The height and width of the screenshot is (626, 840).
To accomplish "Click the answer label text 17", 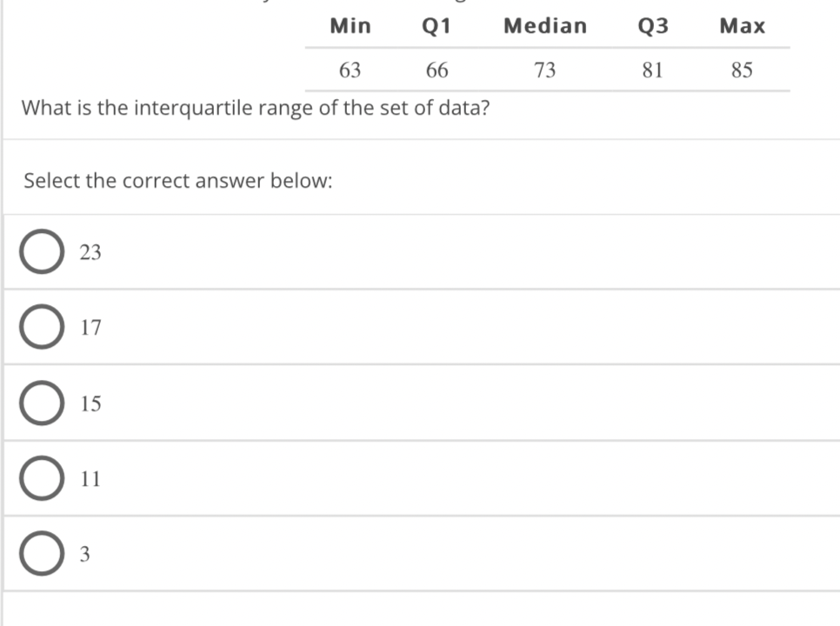I will coord(90,327).
